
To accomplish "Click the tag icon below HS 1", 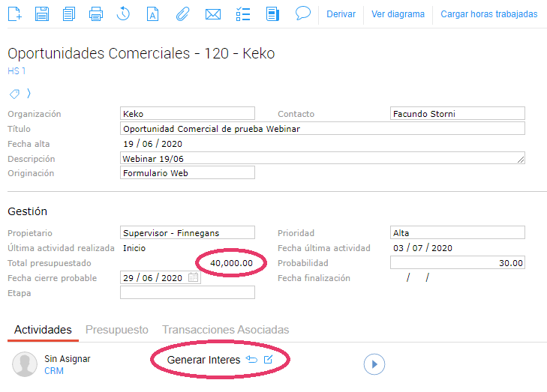I will coord(14,94).
